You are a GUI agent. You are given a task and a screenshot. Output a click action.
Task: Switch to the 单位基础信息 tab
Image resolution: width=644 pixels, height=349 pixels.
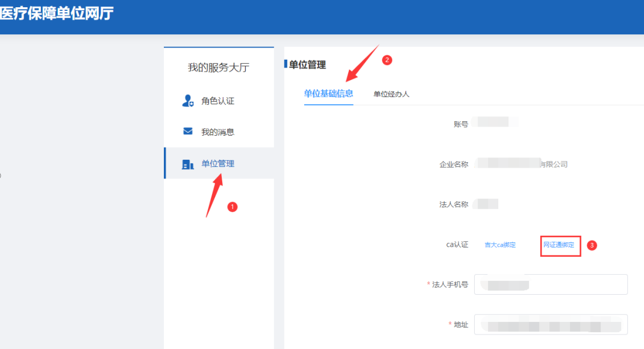[328, 93]
